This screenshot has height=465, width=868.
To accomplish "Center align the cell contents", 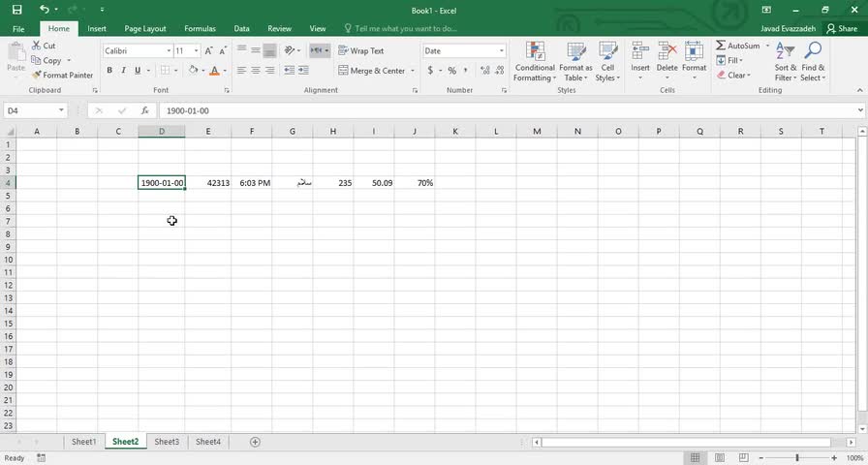I will [256, 71].
